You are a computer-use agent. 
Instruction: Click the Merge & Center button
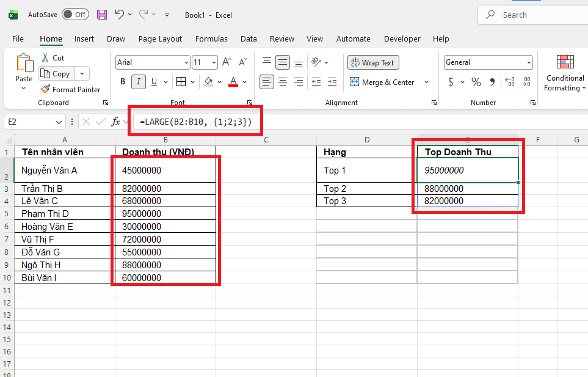click(382, 82)
